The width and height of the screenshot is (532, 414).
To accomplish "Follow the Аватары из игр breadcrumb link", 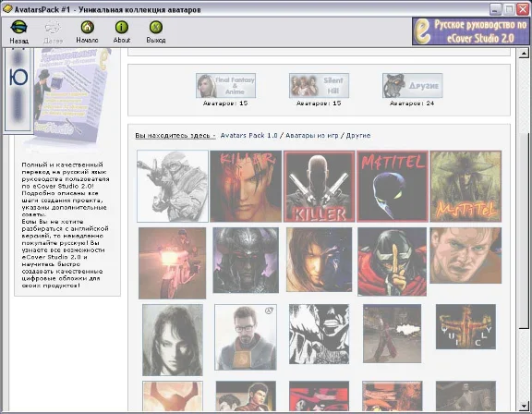I will 312,136.
